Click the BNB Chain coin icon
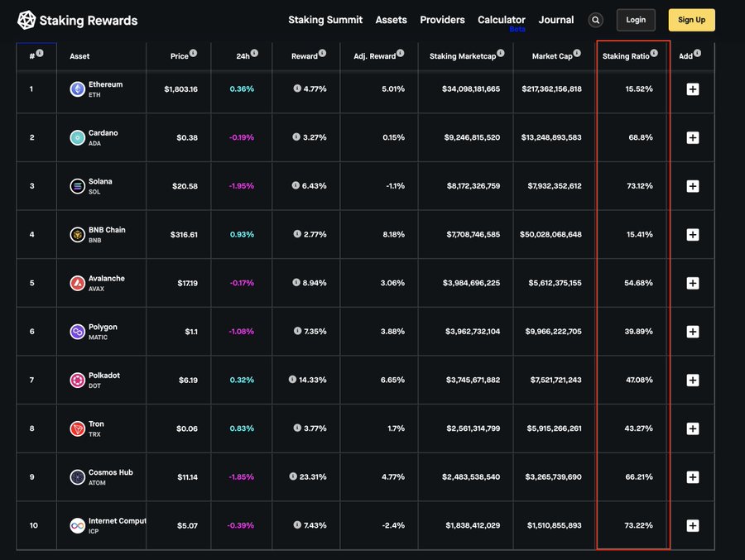This screenshot has width=745, height=560. point(78,234)
